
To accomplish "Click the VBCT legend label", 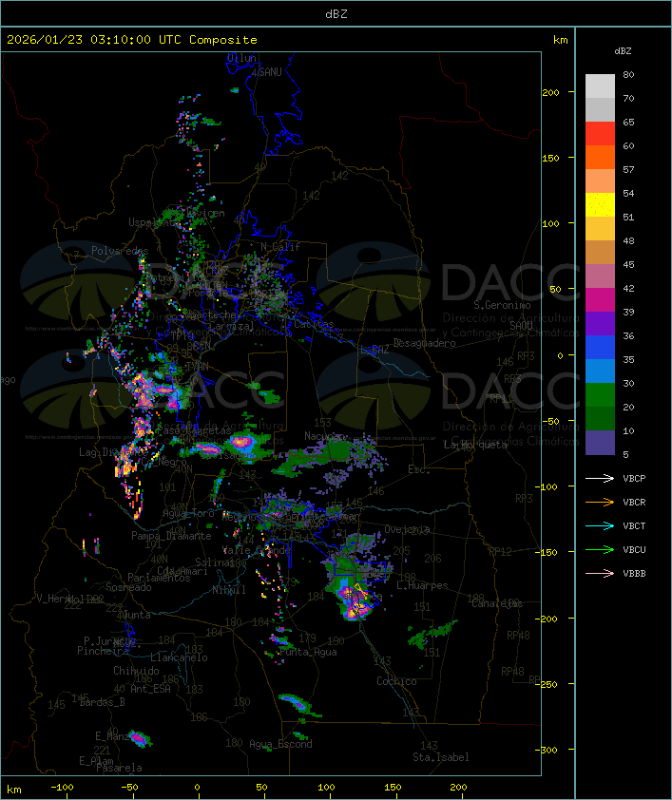I will (634, 526).
